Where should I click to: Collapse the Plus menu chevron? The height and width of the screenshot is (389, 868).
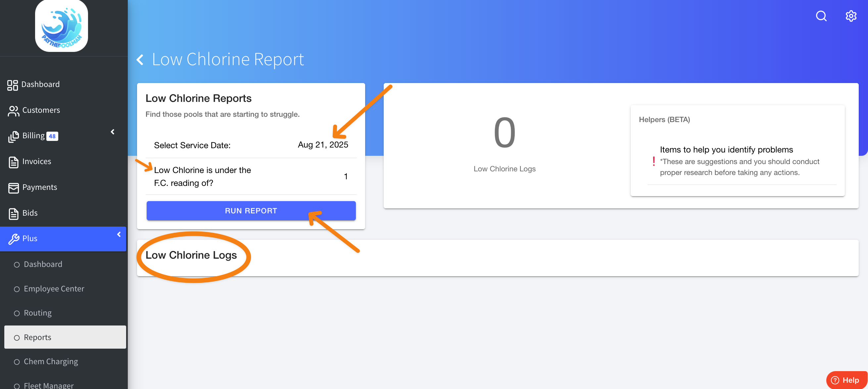tap(119, 235)
